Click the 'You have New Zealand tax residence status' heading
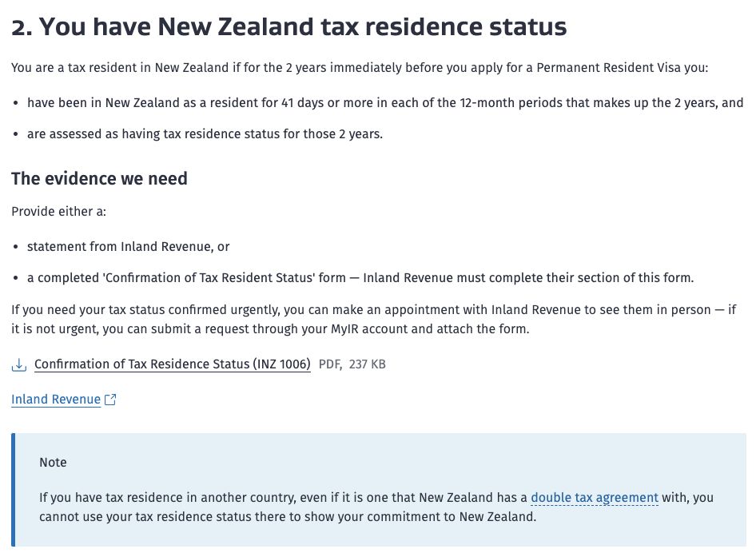This screenshot has height=557, width=756. (288, 27)
